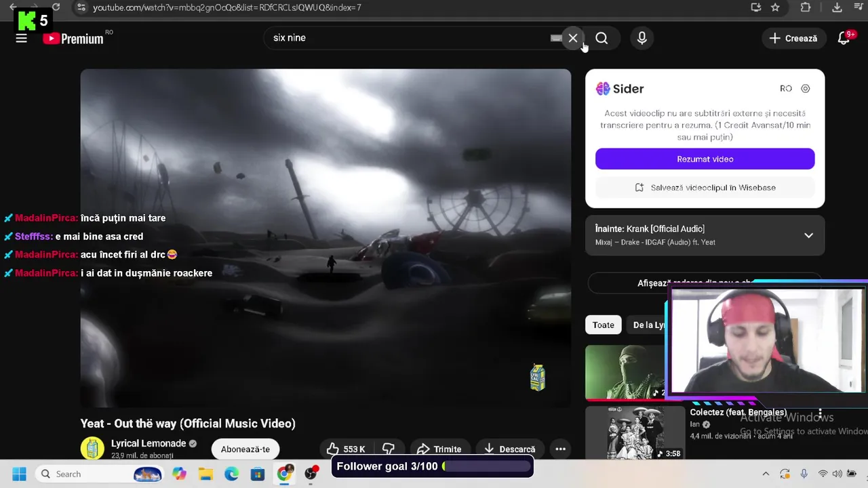
Task: Select the Toate filter chip
Action: click(603, 325)
